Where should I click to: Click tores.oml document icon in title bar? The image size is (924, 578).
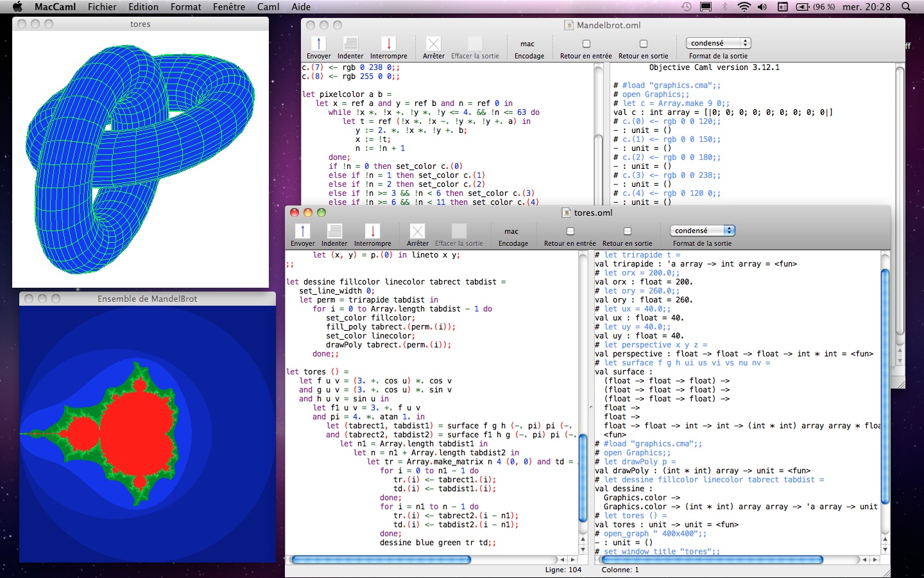pyautogui.click(x=566, y=213)
